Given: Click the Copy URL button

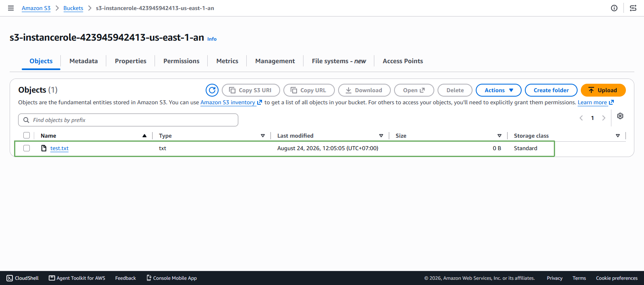Looking at the screenshot, I should coord(309,90).
